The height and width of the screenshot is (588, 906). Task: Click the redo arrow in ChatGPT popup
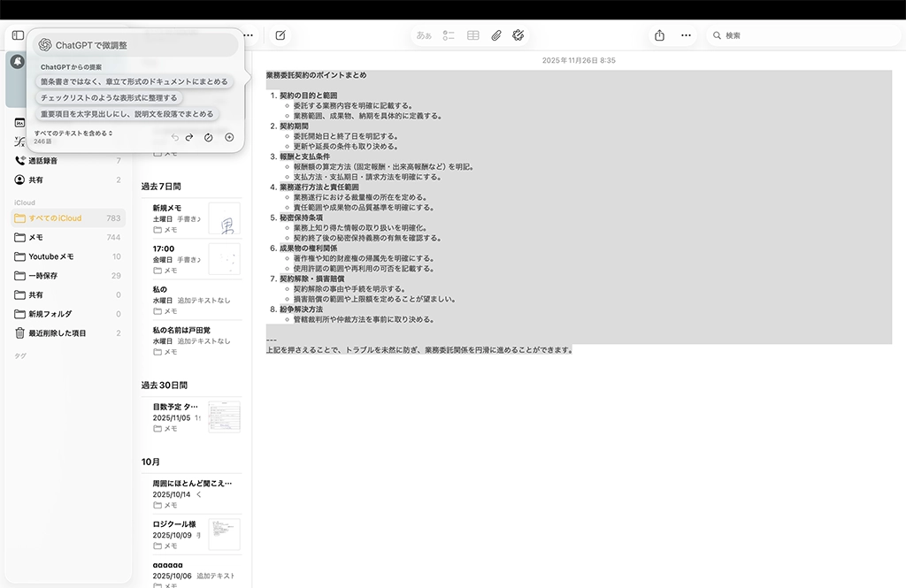tap(189, 137)
